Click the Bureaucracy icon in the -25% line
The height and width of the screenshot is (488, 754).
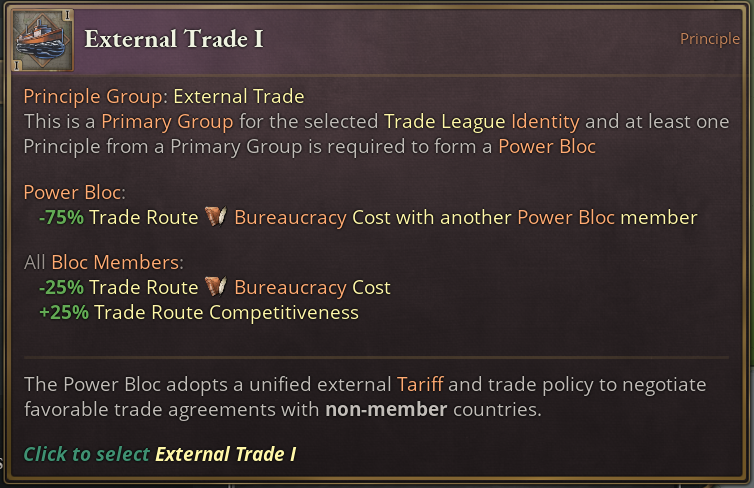(216, 287)
